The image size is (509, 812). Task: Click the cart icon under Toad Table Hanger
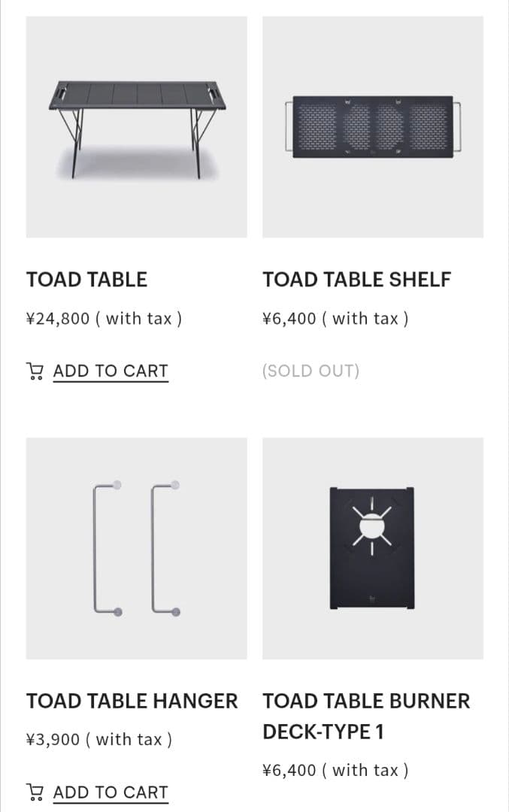pos(35,792)
